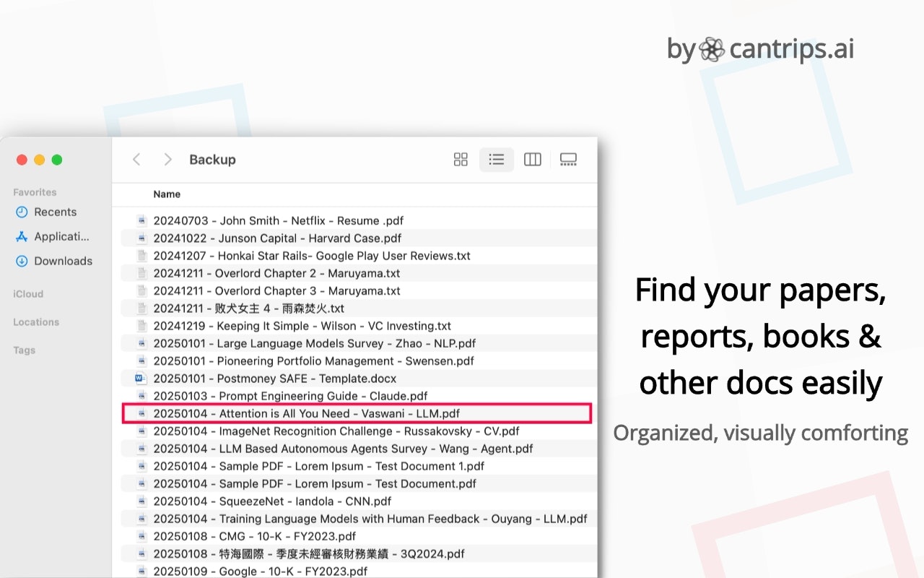
Task: Click the yellow minimize window button
Action: click(39, 160)
